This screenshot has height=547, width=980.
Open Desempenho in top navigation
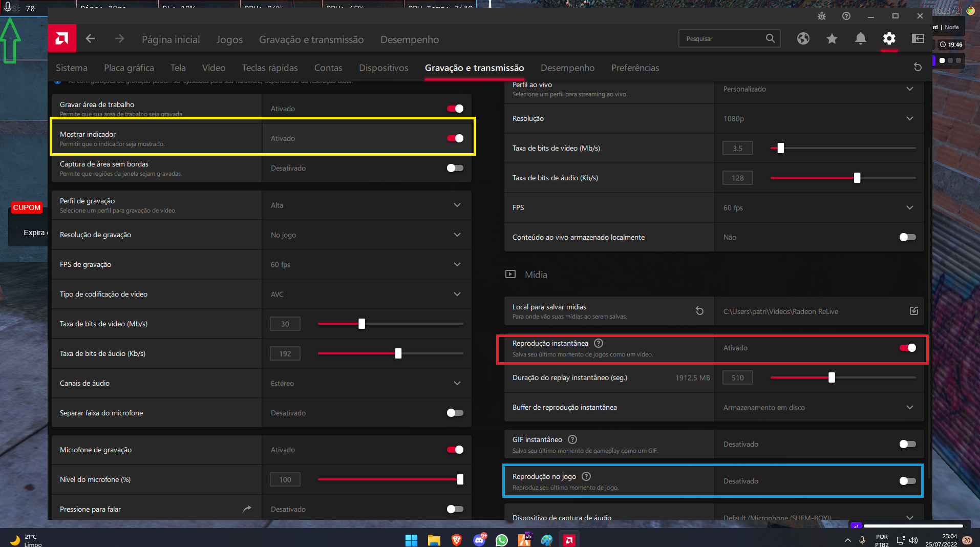coord(410,39)
